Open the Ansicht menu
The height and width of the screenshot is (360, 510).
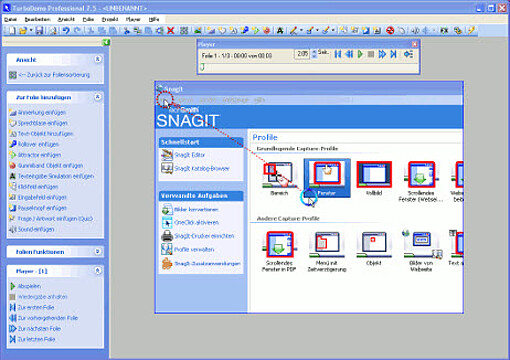tap(66, 19)
